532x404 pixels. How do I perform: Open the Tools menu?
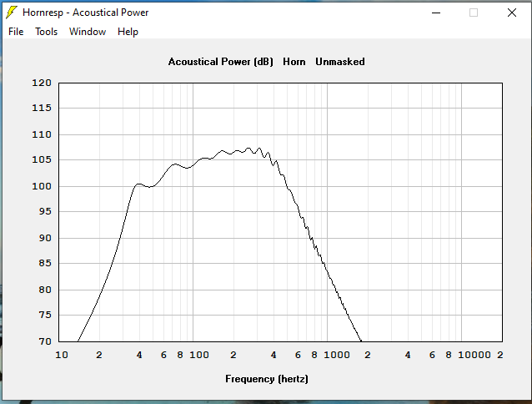pos(46,32)
